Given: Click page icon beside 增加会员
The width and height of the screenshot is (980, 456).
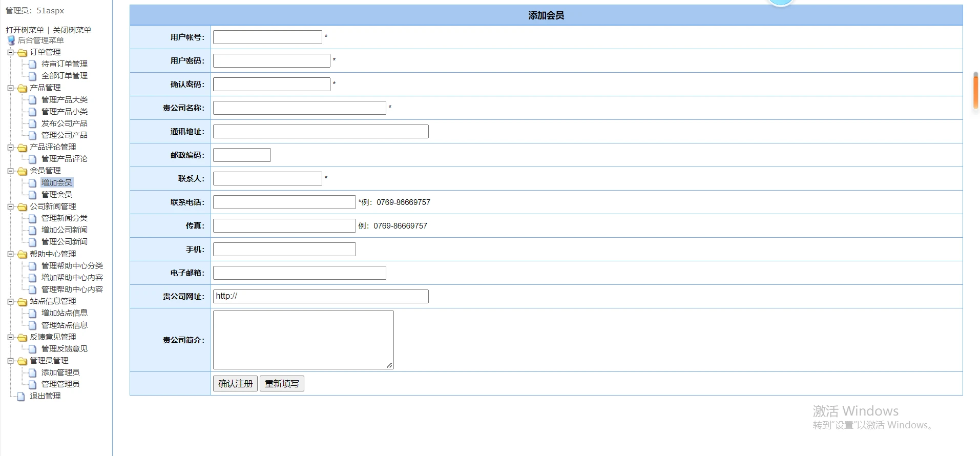Looking at the screenshot, I should (33, 183).
